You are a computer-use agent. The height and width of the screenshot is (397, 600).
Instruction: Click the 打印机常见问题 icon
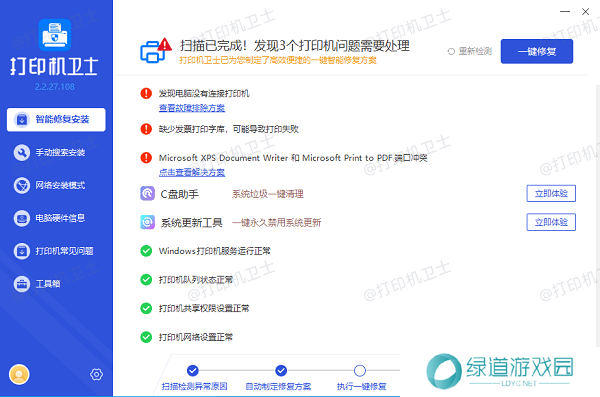click(x=22, y=252)
